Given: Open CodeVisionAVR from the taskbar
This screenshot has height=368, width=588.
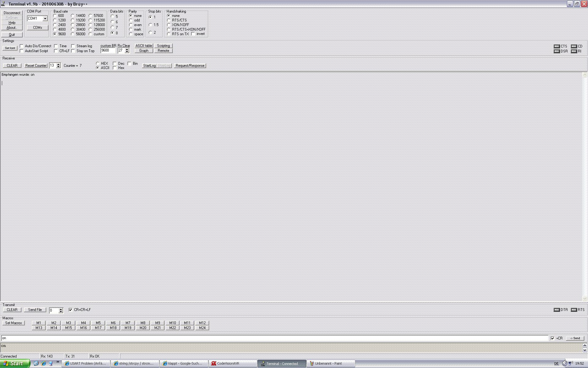Looking at the screenshot, I should click(233, 363).
